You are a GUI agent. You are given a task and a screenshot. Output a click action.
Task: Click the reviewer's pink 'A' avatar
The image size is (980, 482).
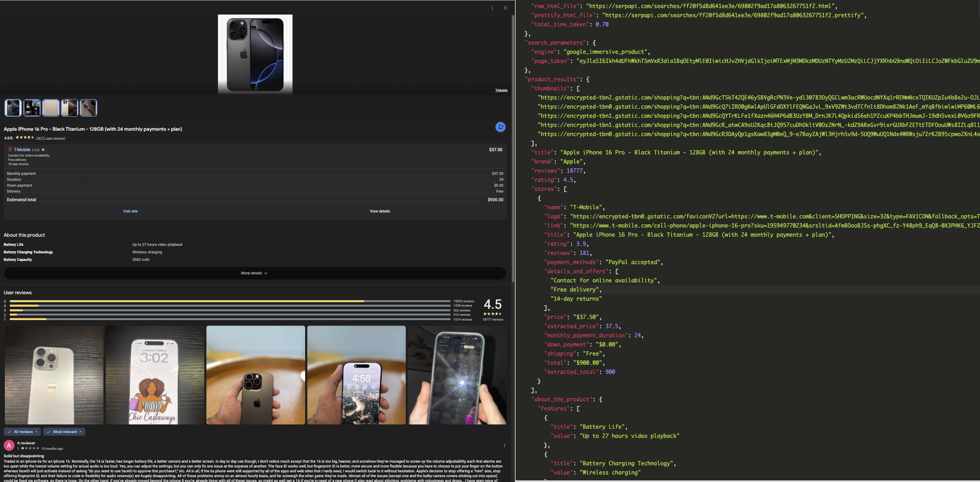coord(9,445)
